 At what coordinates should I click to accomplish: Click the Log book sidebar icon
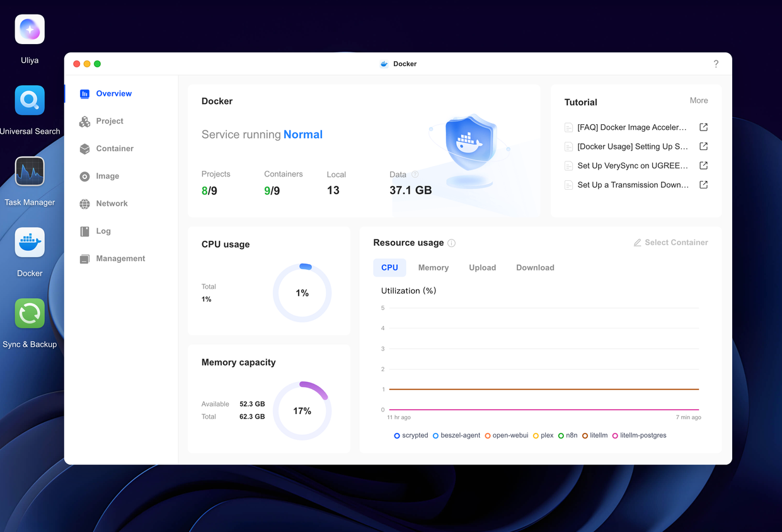tap(84, 231)
